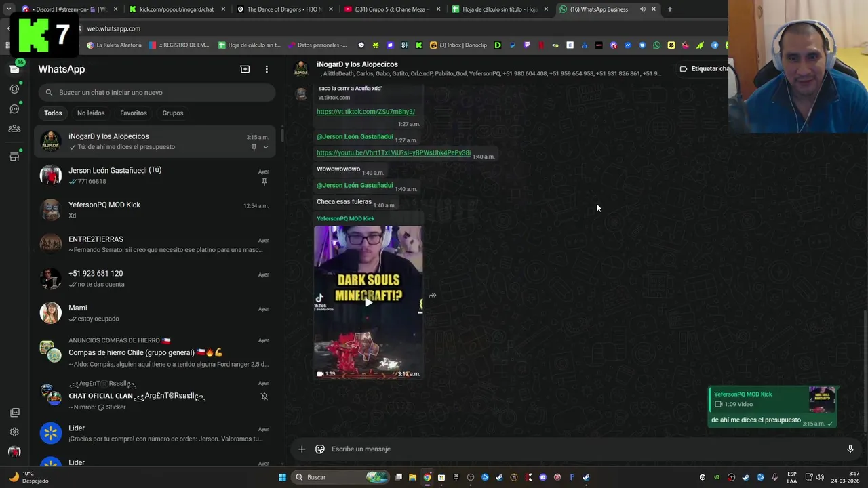Select the Todos filter
Viewport: 868px width, 488px height.
53,113
